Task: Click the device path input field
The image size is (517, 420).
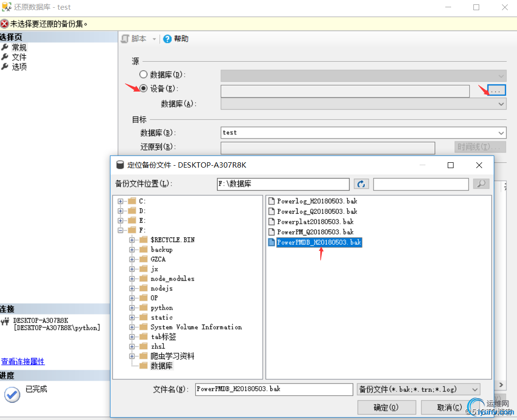Action: coord(345,91)
